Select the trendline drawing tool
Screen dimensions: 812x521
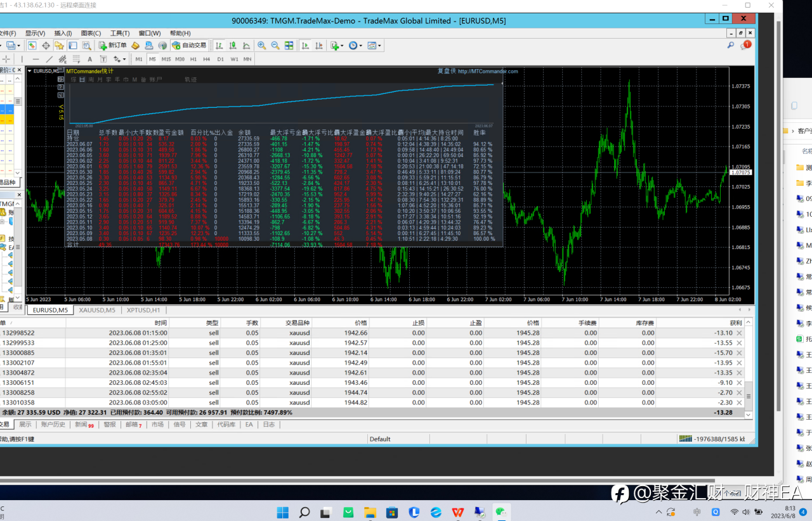tap(49, 59)
